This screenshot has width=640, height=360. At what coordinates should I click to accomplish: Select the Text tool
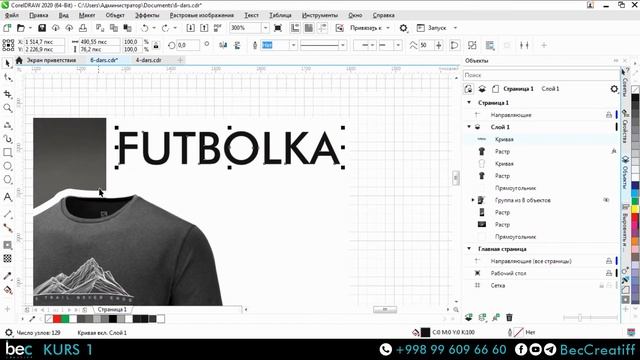(7, 197)
